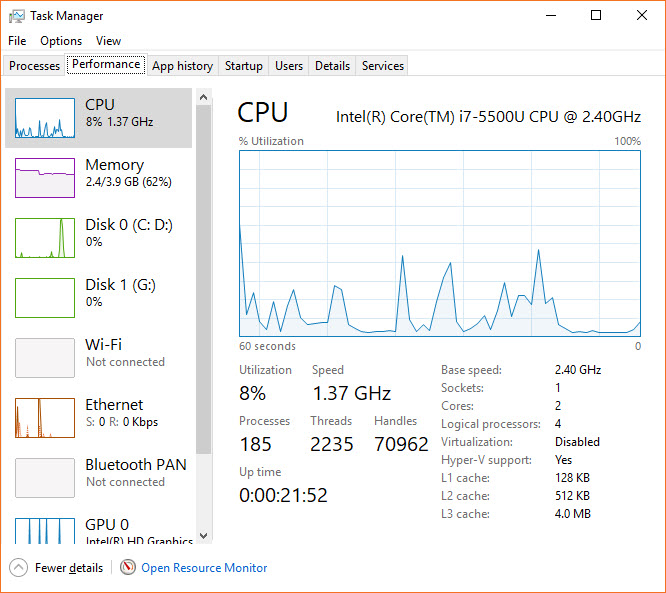Open the View menu
The image size is (666, 593).
click(x=108, y=41)
